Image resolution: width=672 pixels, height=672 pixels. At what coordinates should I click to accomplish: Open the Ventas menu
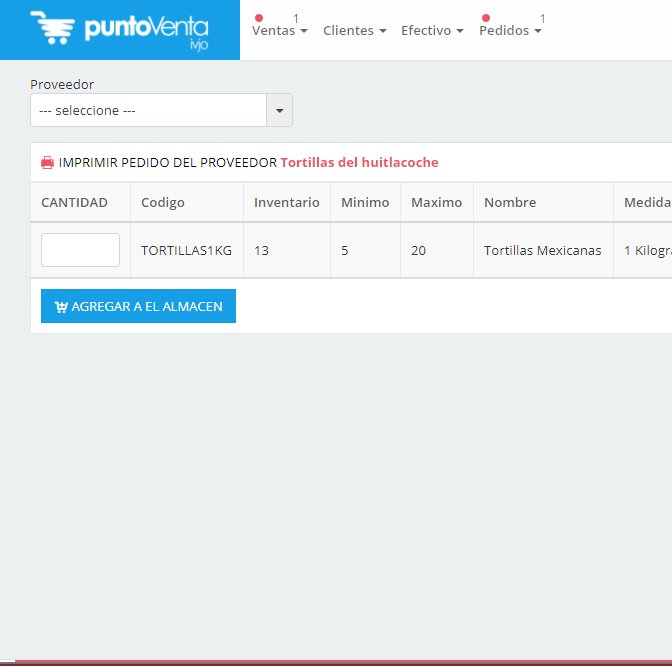[279, 30]
